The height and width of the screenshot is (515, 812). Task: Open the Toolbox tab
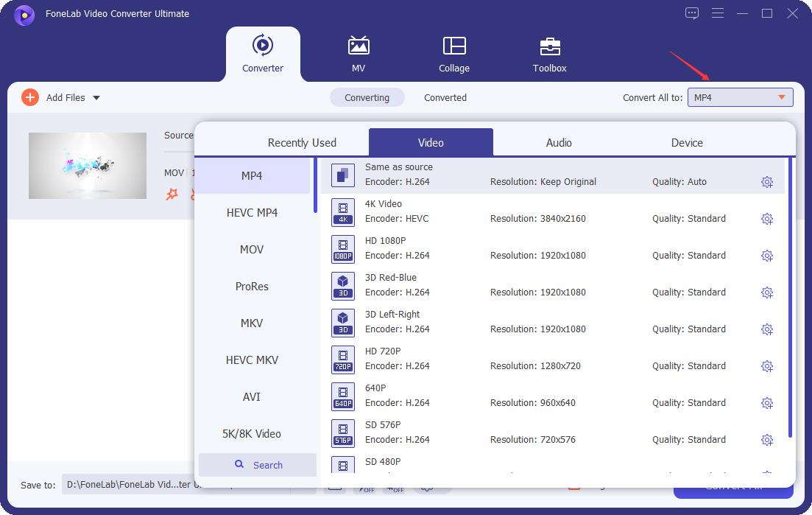tap(550, 54)
